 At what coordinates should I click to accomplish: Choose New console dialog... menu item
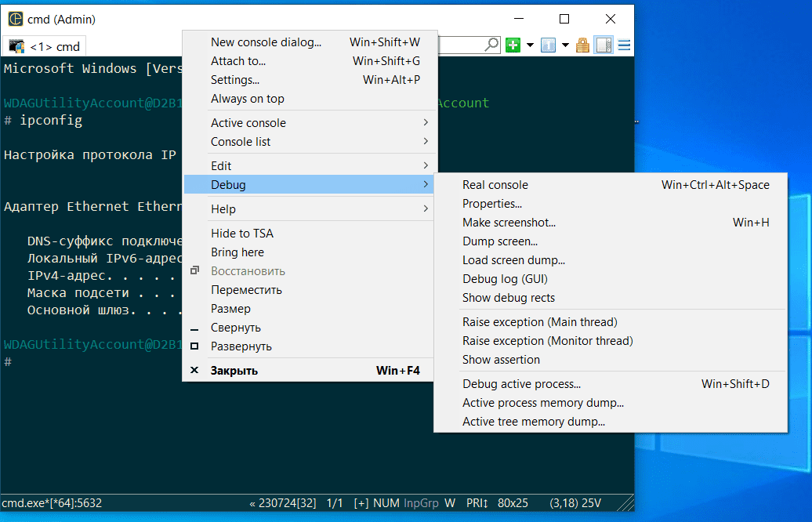pyautogui.click(x=310, y=42)
